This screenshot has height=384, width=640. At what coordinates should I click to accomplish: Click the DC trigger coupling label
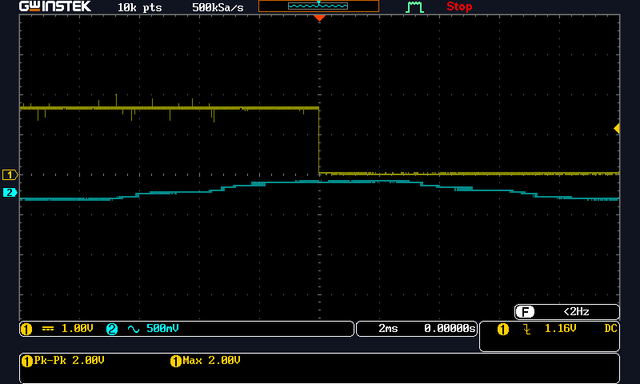point(611,329)
